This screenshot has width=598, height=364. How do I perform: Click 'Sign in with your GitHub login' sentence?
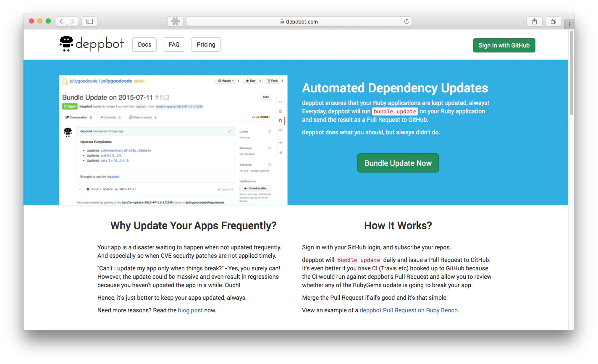376,247
